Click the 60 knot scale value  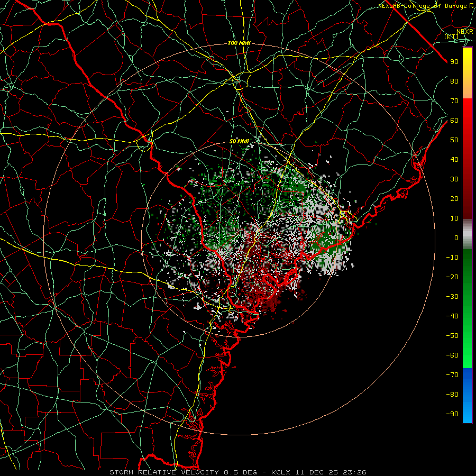[454, 121]
